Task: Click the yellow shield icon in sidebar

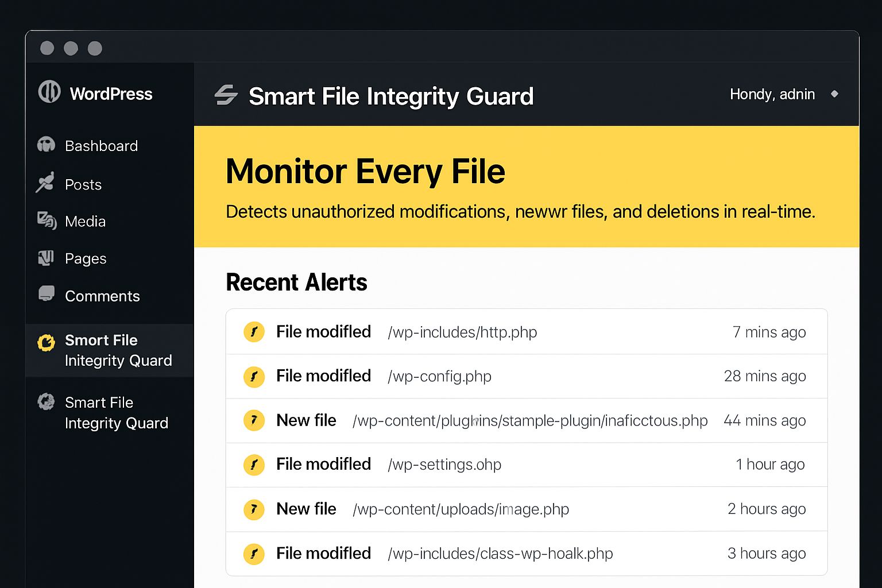Action: (x=46, y=342)
